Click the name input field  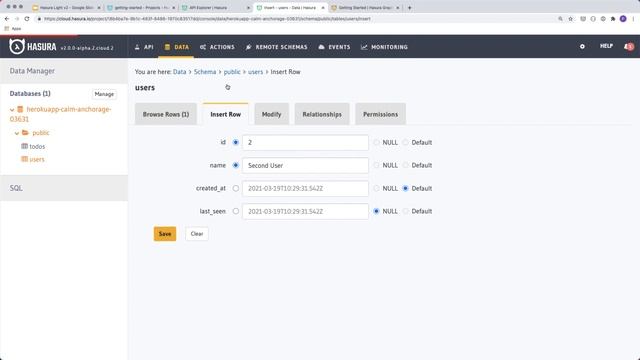click(x=305, y=165)
